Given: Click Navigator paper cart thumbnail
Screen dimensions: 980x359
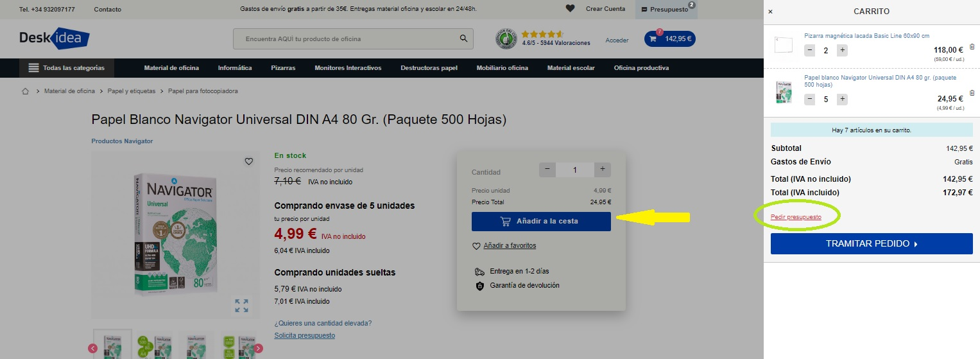Looking at the screenshot, I should [x=784, y=92].
